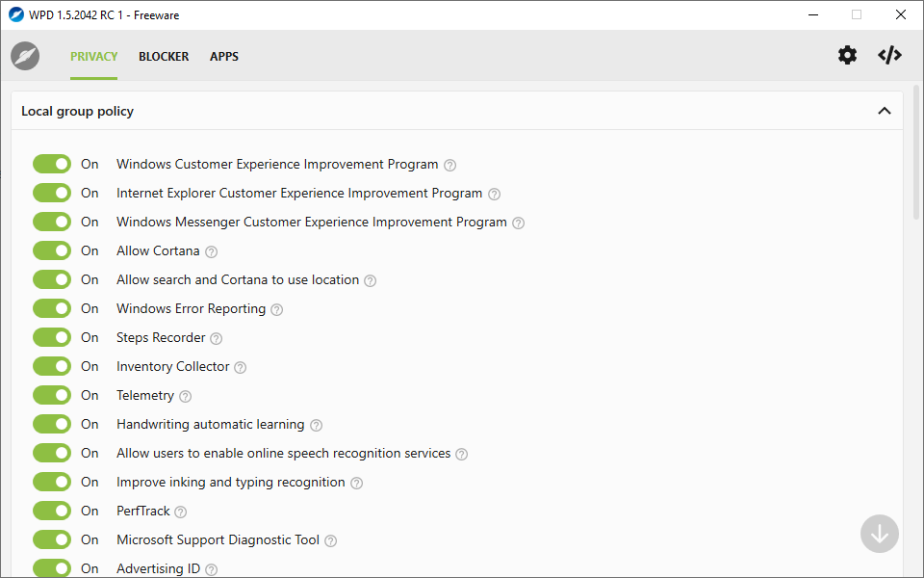Open the Apps tab
This screenshot has height=578, width=924.
pos(224,57)
